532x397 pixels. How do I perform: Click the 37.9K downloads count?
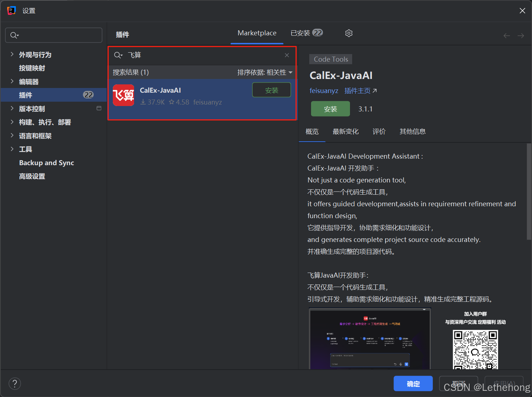click(x=152, y=102)
